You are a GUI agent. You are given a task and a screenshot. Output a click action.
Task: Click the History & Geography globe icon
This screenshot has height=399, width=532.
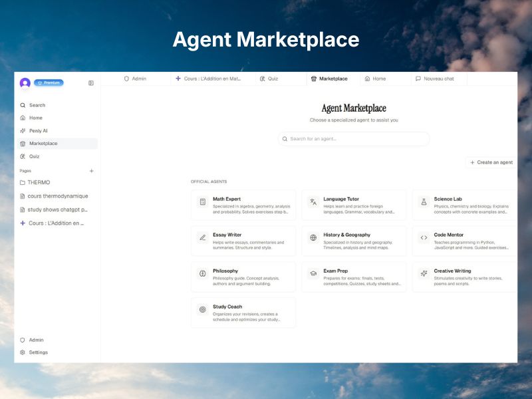313,237
